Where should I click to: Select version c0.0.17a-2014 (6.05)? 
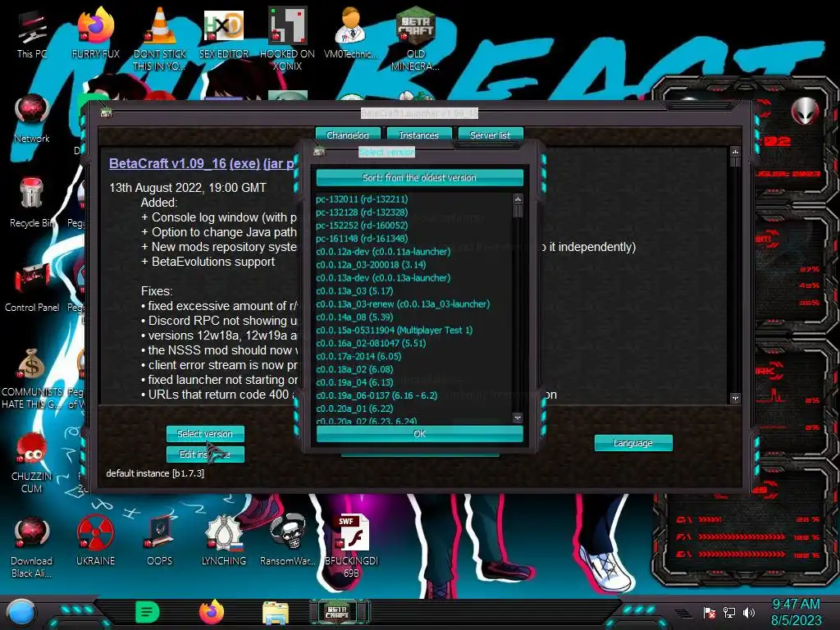(x=358, y=356)
